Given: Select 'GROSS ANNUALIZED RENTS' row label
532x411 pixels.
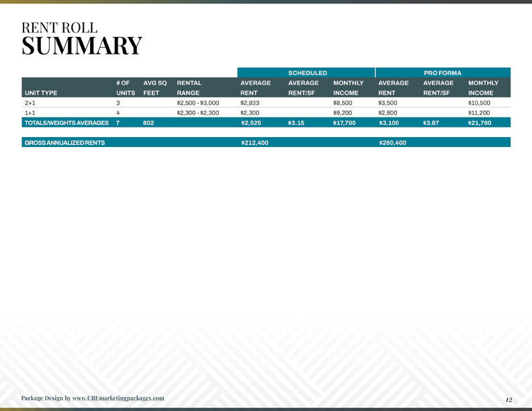Looking at the screenshot, I should tap(64, 143).
